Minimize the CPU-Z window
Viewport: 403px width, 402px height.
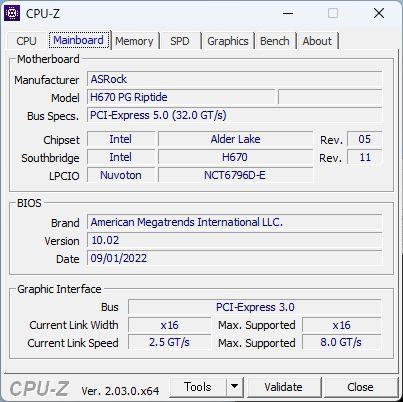coord(288,13)
